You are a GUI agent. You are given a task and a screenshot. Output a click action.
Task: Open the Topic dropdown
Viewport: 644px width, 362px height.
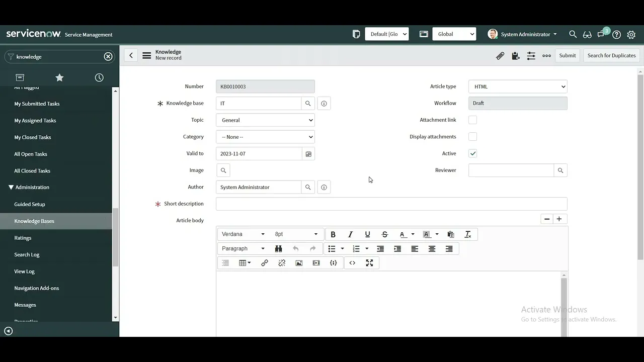265,120
